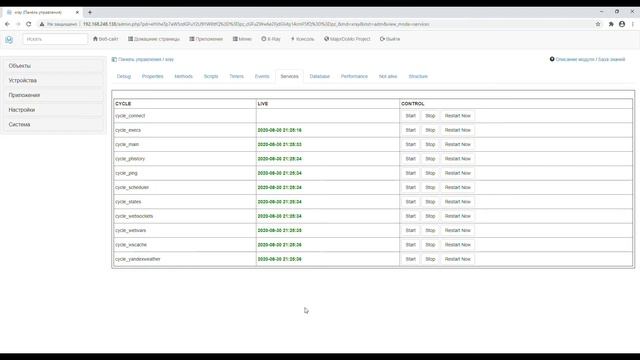Viewport: 640px width, 360px height.
Task: Click the not-secure warning icon in address bar
Action: pyautogui.click(x=42, y=24)
